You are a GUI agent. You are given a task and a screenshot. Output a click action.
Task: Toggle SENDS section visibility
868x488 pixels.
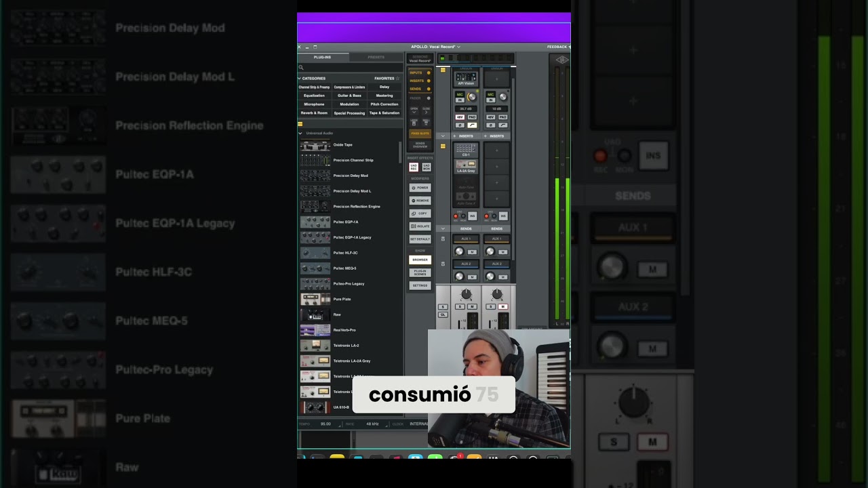point(420,89)
